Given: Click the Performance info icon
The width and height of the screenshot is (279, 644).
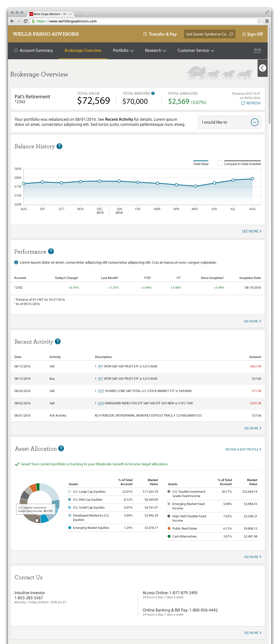Looking at the screenshot, I should click(x=16, y=263).
